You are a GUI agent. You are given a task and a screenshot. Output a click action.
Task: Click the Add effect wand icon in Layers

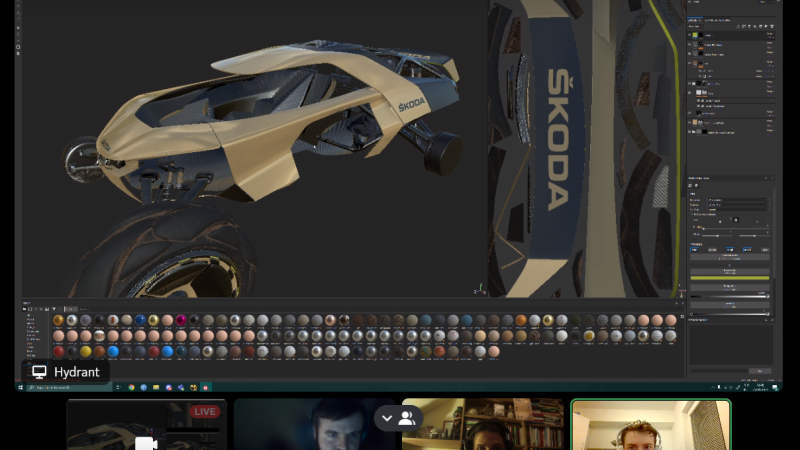click(738, 27)
